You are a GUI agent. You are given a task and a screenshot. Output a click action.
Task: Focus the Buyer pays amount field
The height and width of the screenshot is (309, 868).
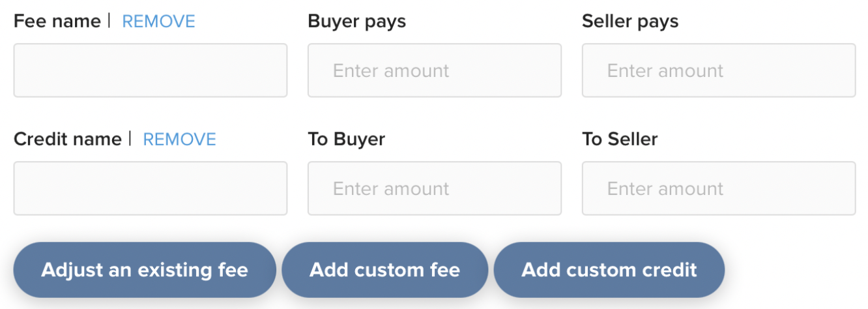[435, 70]
